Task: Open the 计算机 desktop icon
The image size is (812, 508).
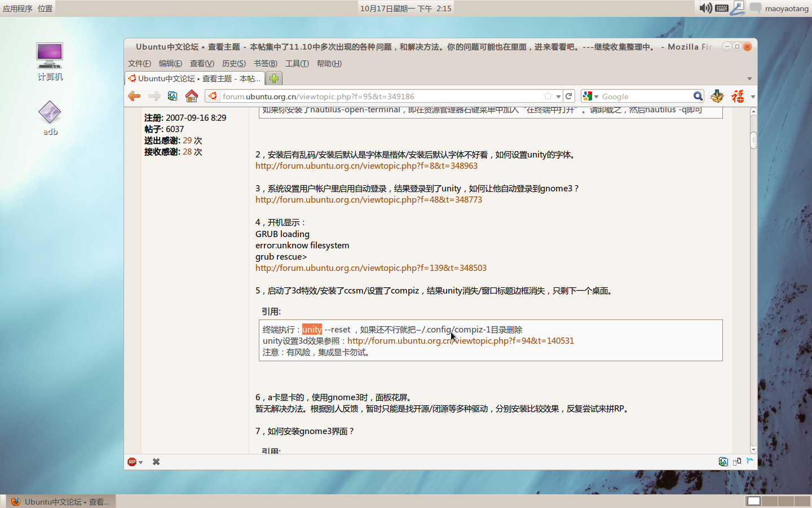Action: click(50, 62)
